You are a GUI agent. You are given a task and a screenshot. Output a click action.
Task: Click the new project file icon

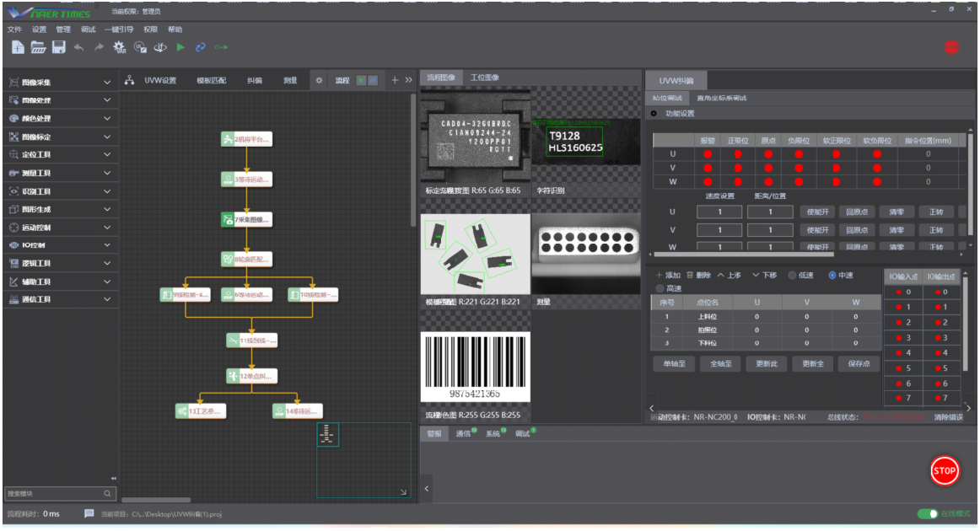point(18,47)
